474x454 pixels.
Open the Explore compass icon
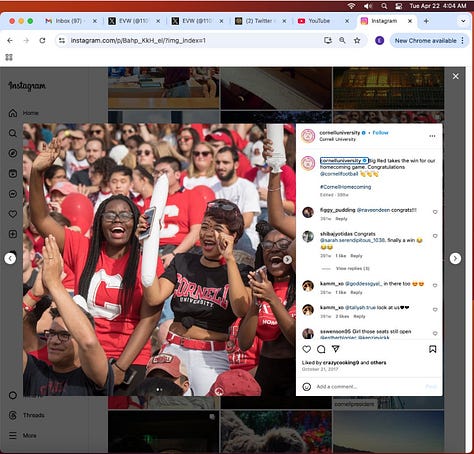[x=13, y=153]
